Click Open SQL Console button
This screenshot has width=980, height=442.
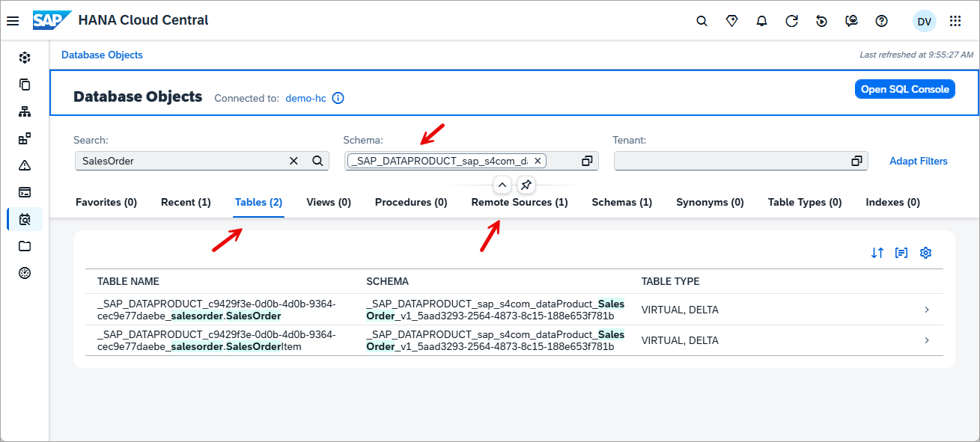tap(904, 89)
